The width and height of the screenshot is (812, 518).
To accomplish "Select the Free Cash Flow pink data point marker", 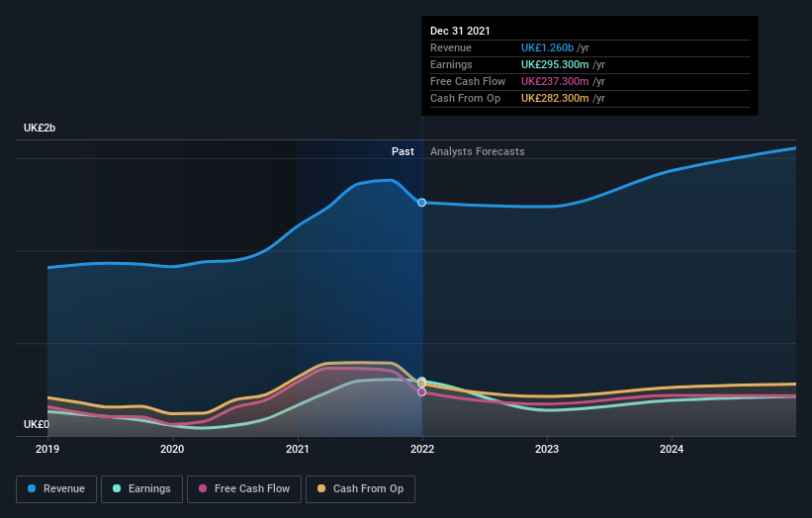I will tap(422, 392).
